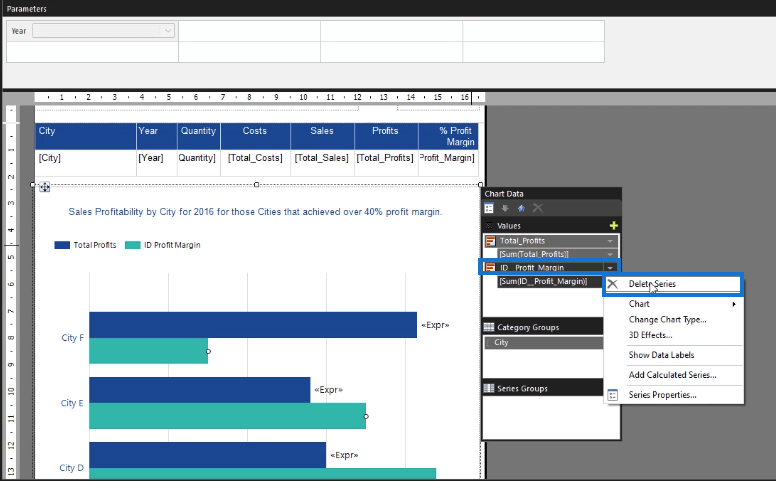776x481 pixels.
Task: Click the move up arrow in Chart Data
Action: [521, 208]
